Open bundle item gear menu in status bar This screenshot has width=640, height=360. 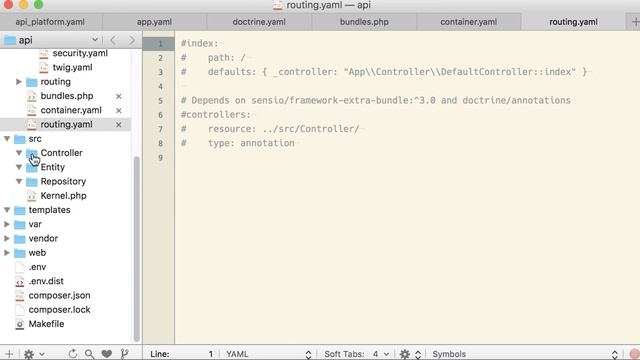click(410, 354)
